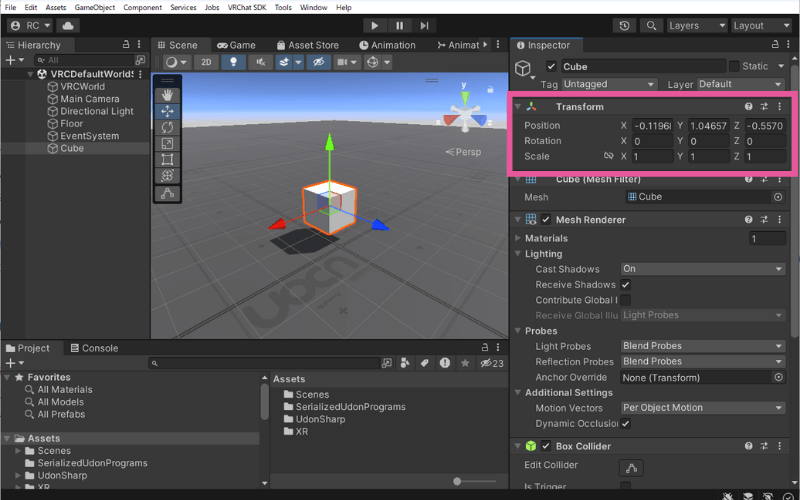
Task: Toggle 2D view mode
Action: (x=206, y=62)
